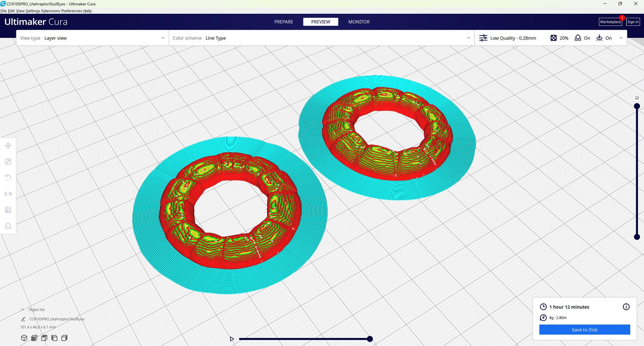Switch to the MONITOR stage

coord(359,22)
